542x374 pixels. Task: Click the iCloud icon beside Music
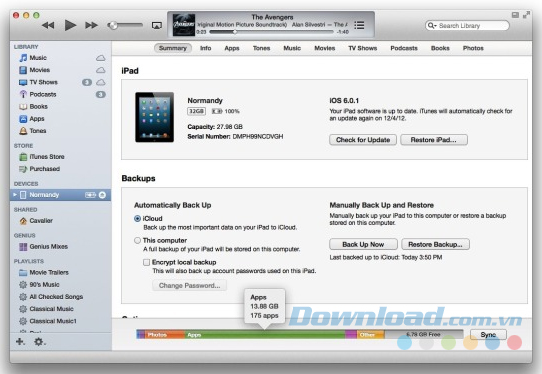(101, 58)
